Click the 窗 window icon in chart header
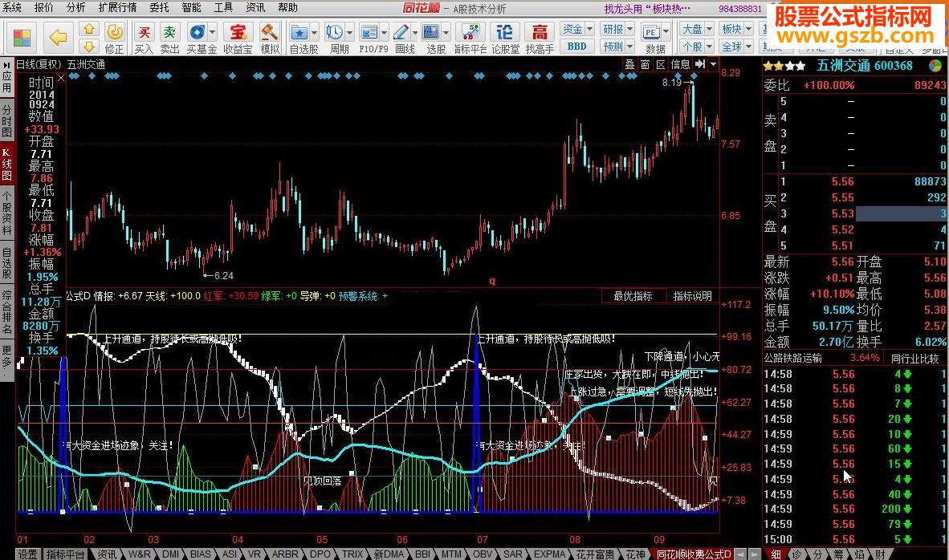 646,64
